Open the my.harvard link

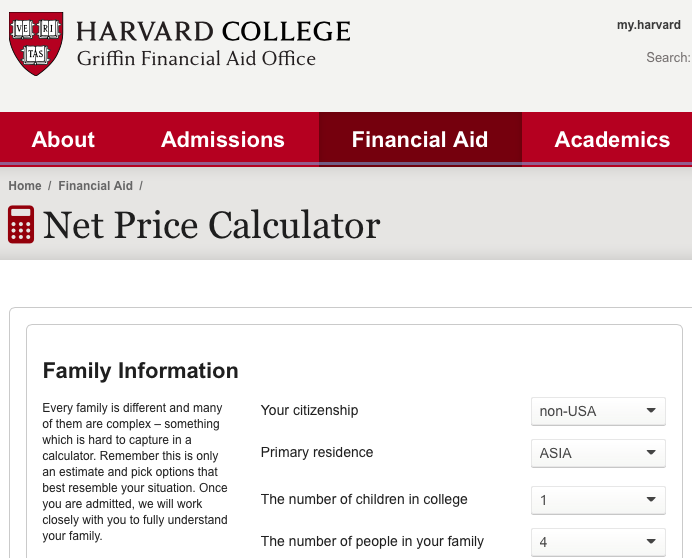[649, 25]
